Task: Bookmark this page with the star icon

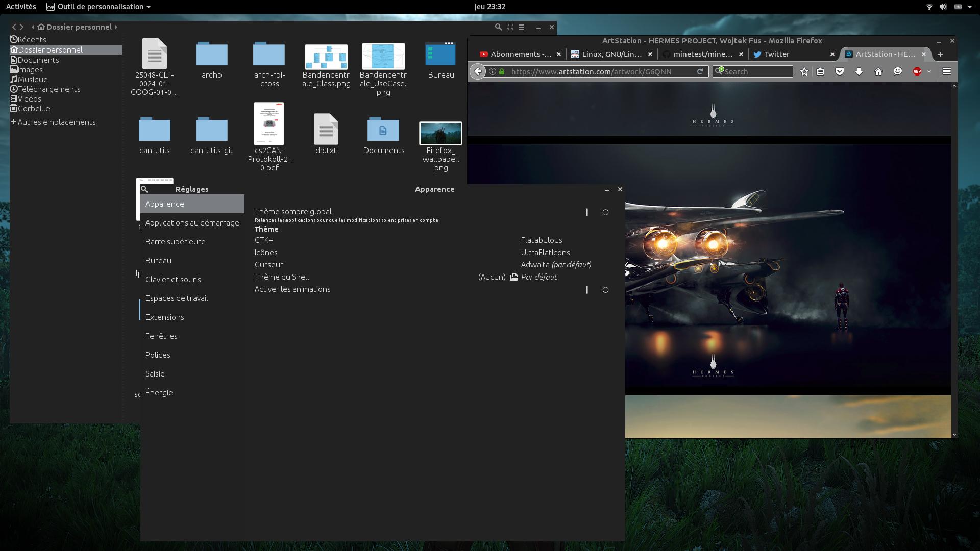Action: [804, 71]
